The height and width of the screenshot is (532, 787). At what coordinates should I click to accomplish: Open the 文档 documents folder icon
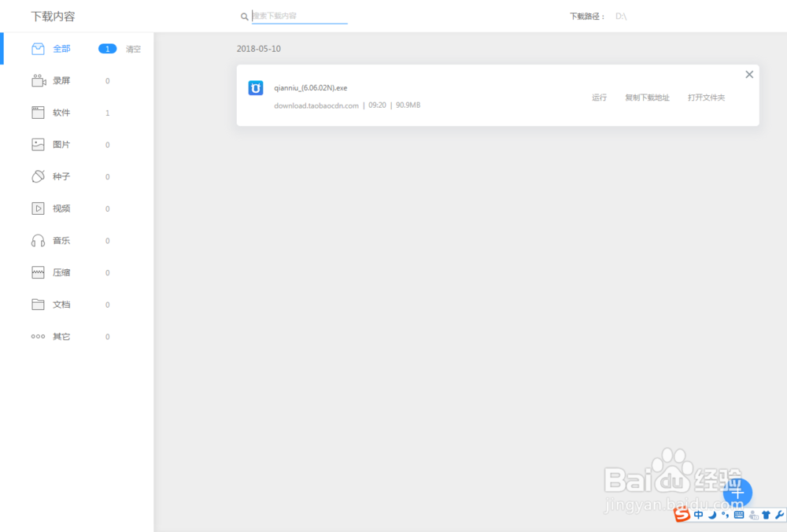coord(38,305)
